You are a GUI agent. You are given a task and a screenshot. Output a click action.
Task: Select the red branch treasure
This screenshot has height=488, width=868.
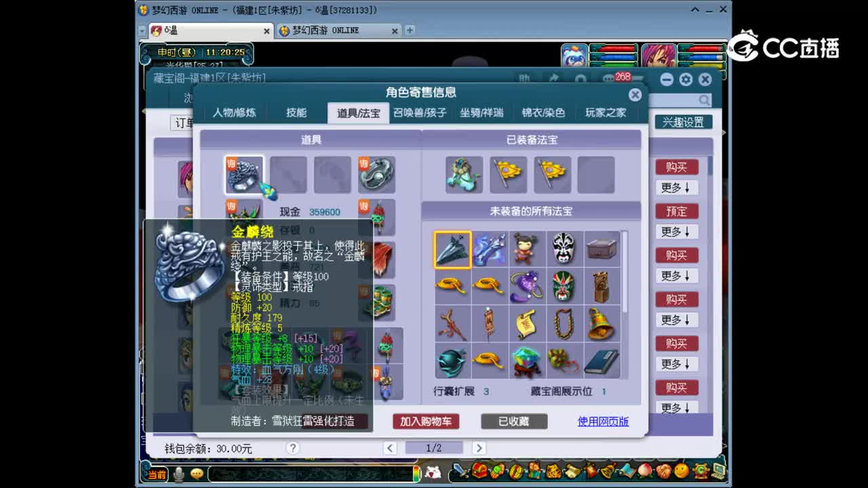pyautogui.click(x=452, y=324)
